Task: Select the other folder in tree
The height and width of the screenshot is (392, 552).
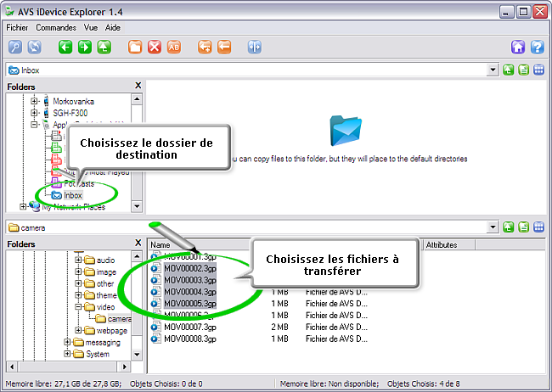Action: point(105,283)
